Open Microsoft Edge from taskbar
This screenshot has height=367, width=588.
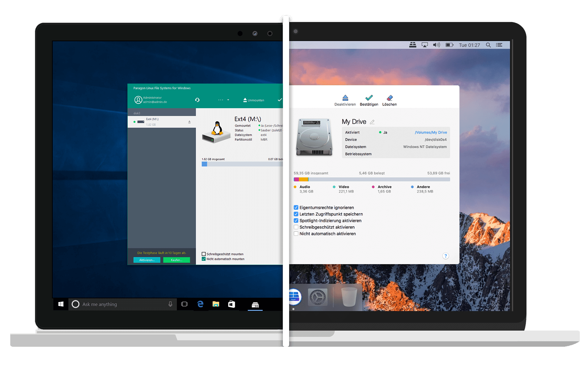(x=200, y=304)
